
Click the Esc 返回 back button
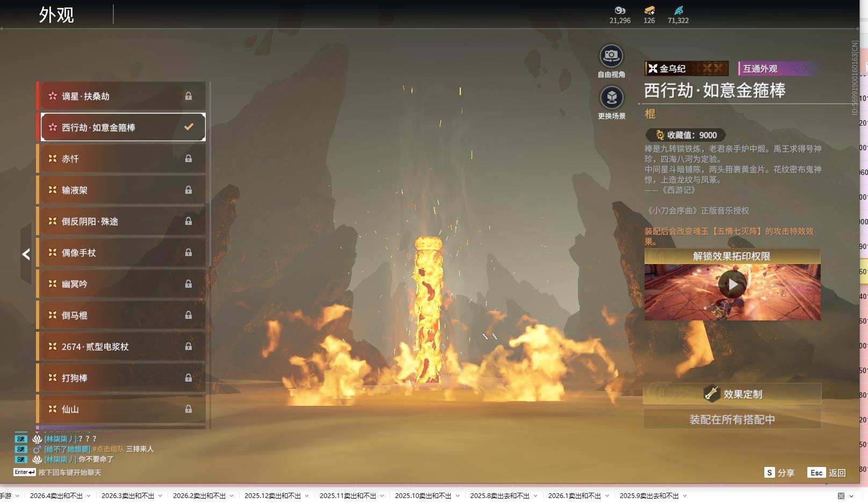pos(827,472)
